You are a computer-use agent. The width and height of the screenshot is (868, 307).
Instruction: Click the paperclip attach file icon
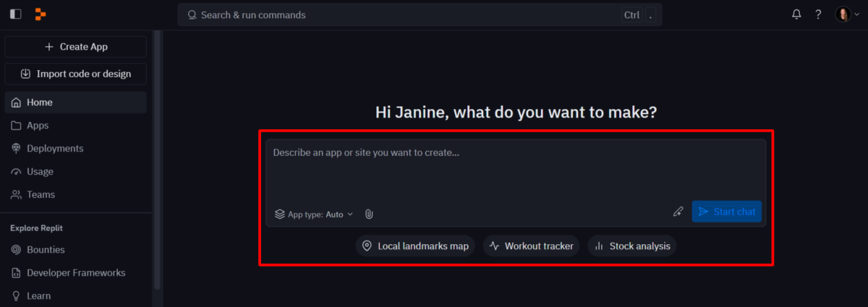point(369,215)
